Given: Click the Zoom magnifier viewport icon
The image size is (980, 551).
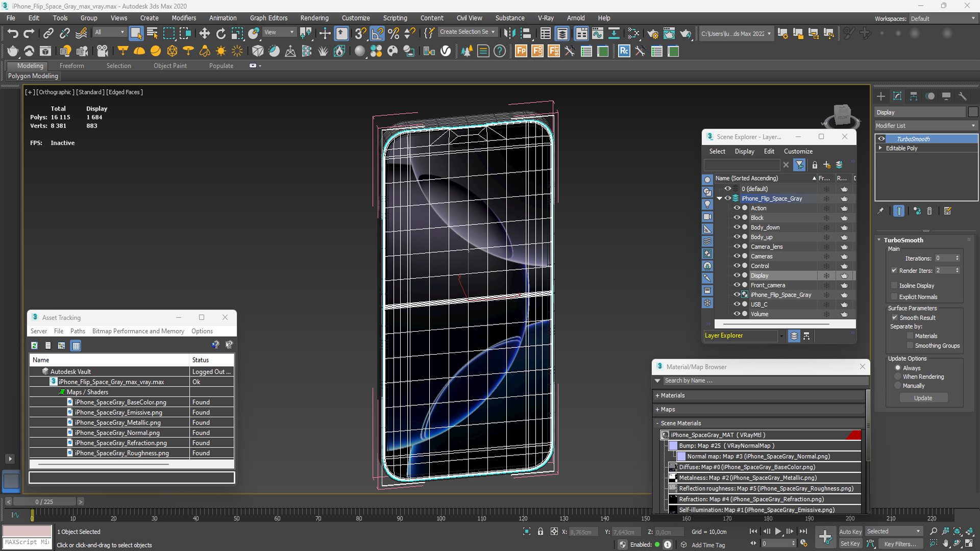Looking at the screenshot, I should [934, 532].
